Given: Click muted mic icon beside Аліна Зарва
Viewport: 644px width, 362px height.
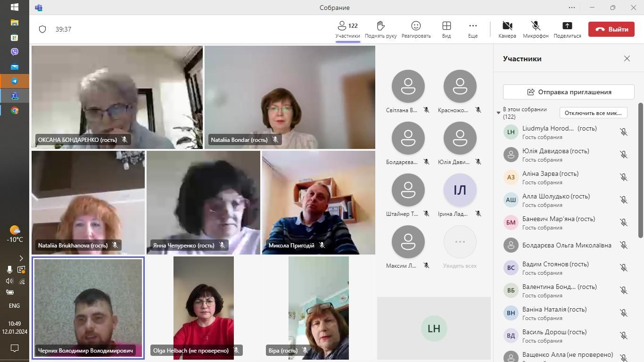Looking at the screenshot, I should tap(623, 177).
